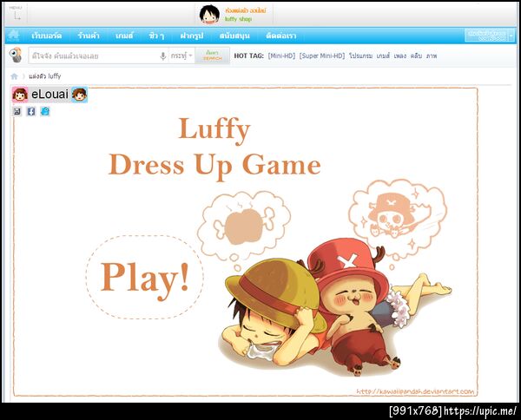The width and height of the screenshot is (521, 420).
Task: Click the save disk icon under eLouai
Action: pyautogui.click(x=17, y=111)
